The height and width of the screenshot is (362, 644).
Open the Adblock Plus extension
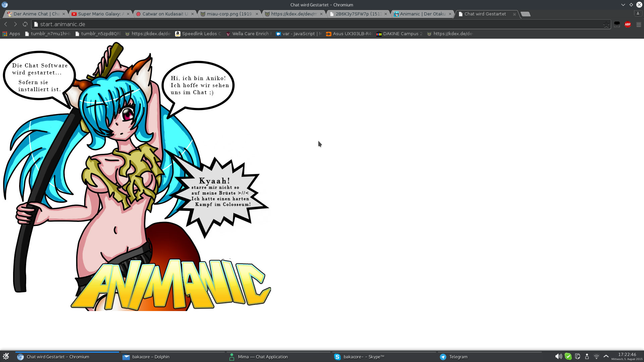[x=628, y=24]
